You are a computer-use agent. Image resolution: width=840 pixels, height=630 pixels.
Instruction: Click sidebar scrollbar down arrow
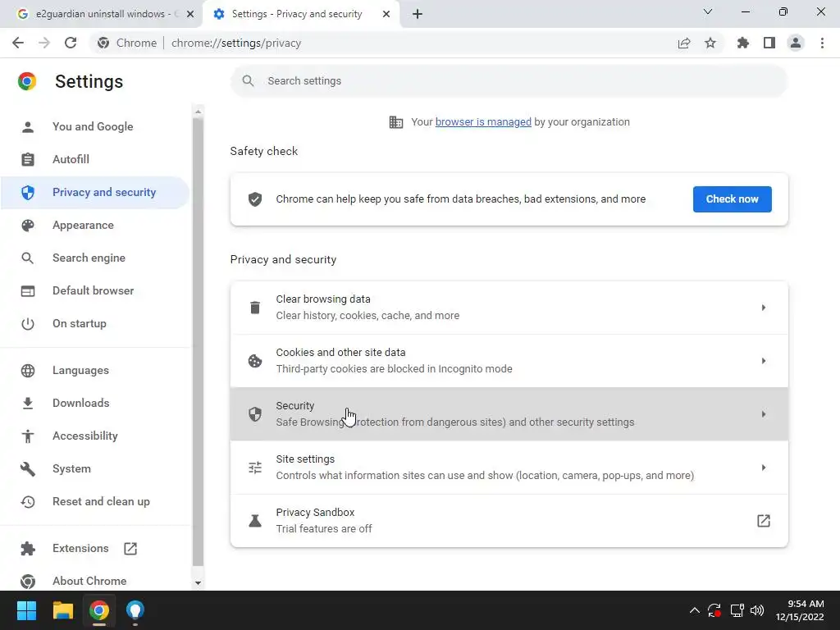(x=198, y=583)
